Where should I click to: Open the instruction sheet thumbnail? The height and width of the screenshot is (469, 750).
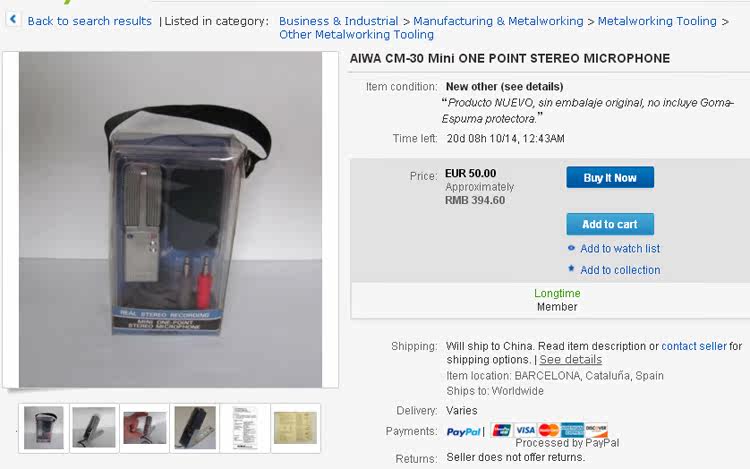[x=245, y=428]
